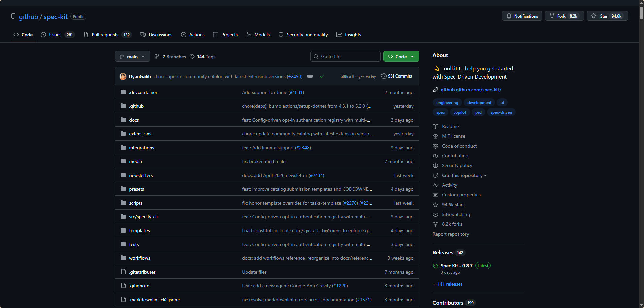The height and width of the screenshot is (308, 644).
Task: Open the templates folder
Action: [139, 230]
